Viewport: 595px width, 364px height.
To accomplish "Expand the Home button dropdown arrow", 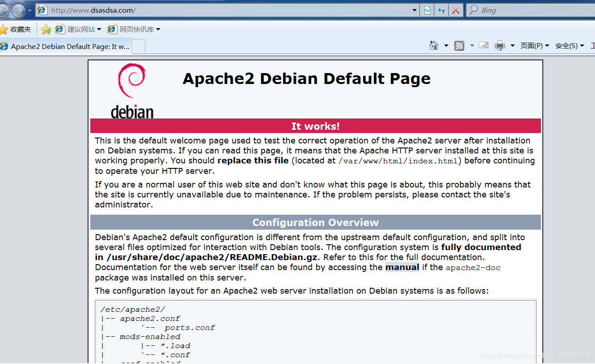I will click(446, 46).
